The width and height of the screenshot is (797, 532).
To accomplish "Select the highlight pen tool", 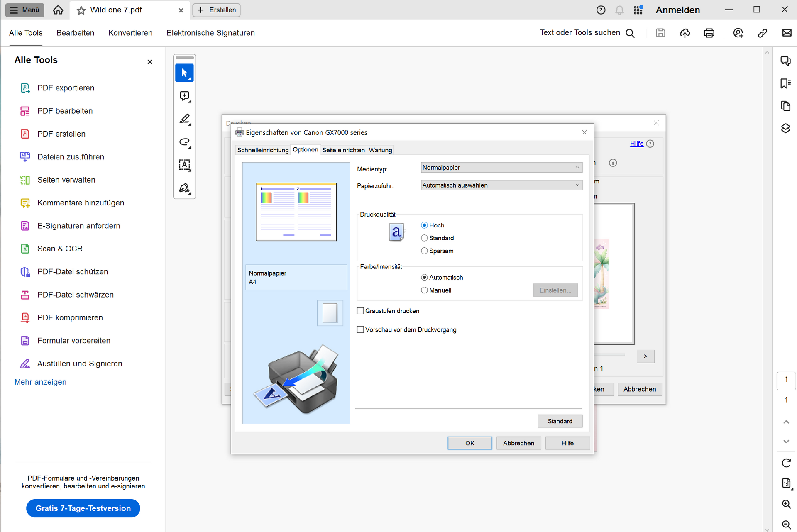I will [184, 119].
